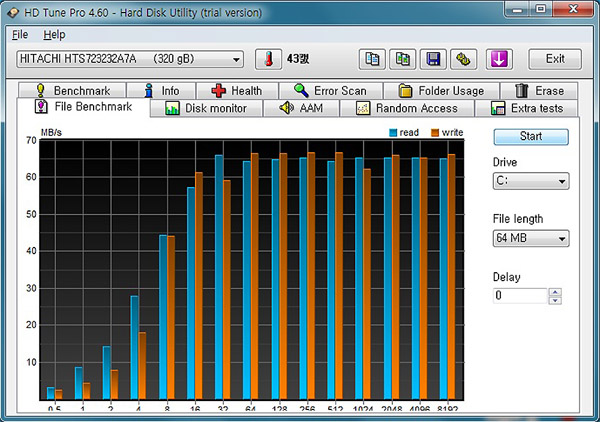The height and width of the screenshot is (422, 600).
Task: Maximize the HD Tune Pro window
Action: coord(540,9)
